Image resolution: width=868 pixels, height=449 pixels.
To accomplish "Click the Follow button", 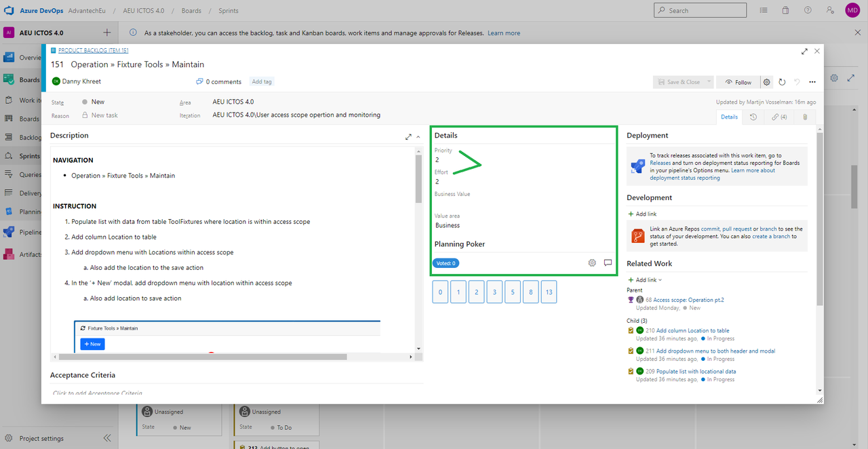I will pos(738,82).
